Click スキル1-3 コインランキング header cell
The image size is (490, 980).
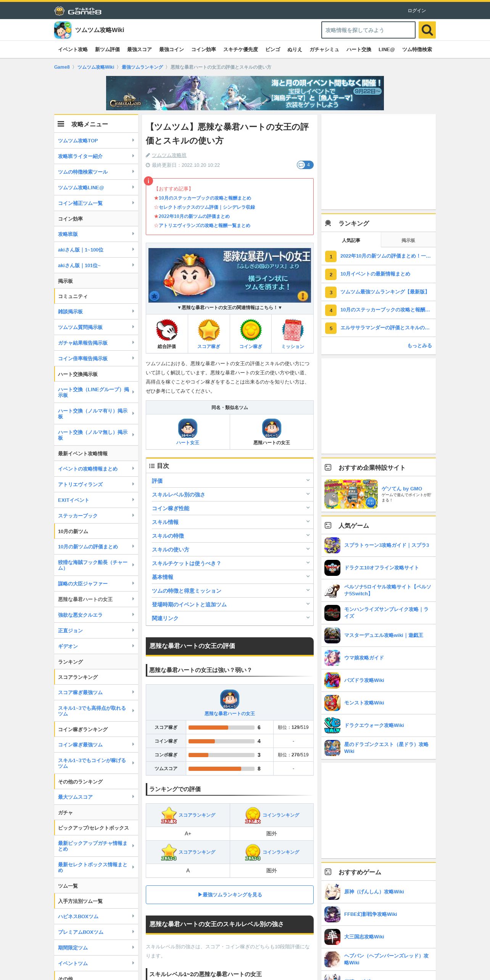tap(272, 852)
